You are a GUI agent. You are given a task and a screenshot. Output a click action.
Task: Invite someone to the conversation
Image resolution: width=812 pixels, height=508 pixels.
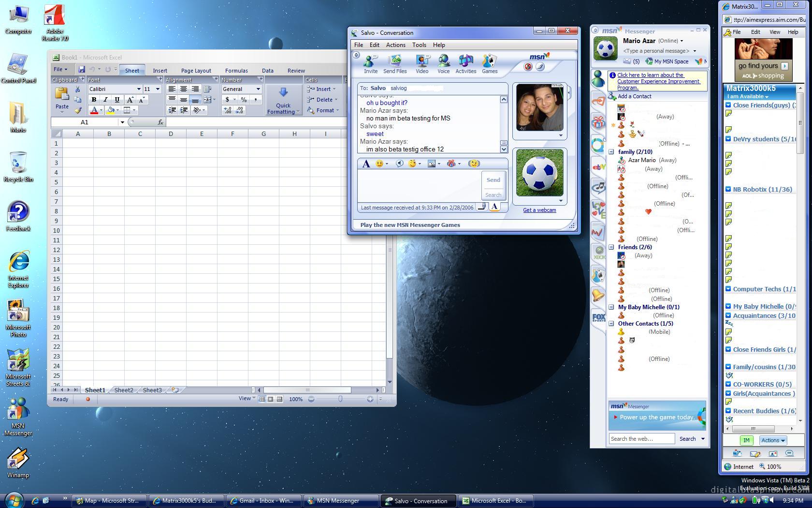point(370,63)
